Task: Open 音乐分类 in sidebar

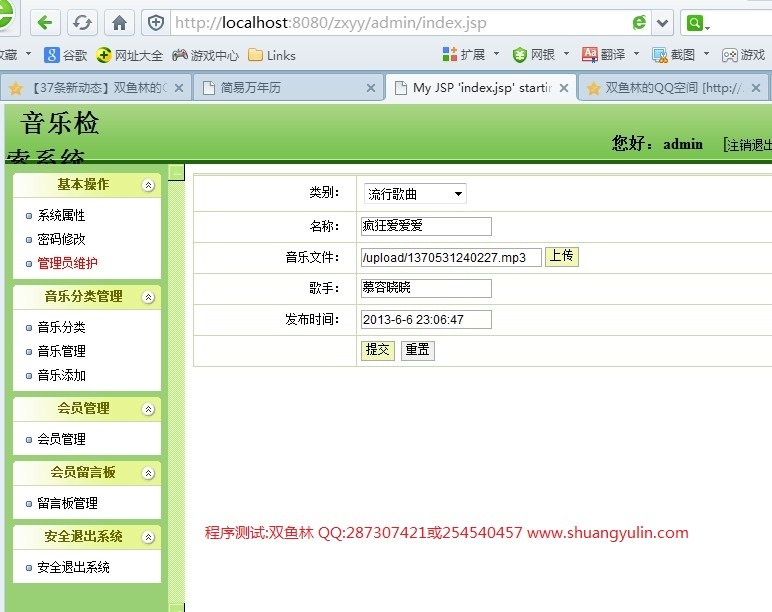Action: [x=62, y=327]
